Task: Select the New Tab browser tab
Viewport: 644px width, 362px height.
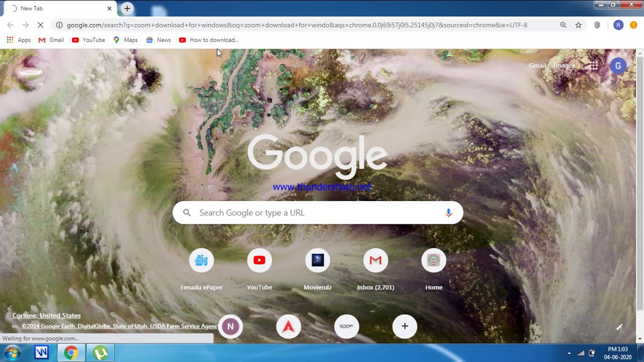Action: [59, 9]
